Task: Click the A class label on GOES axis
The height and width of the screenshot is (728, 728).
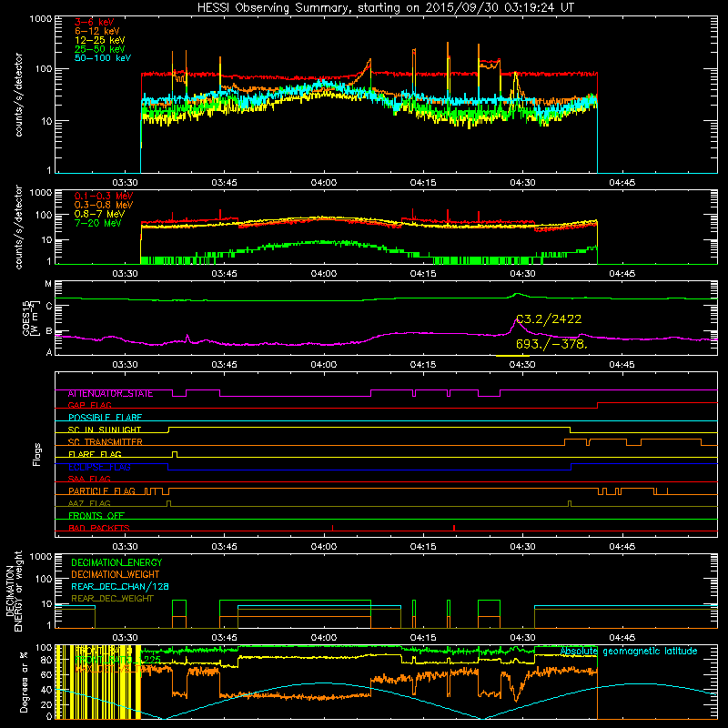Action: pyautogui.click(x=49, y=352)
